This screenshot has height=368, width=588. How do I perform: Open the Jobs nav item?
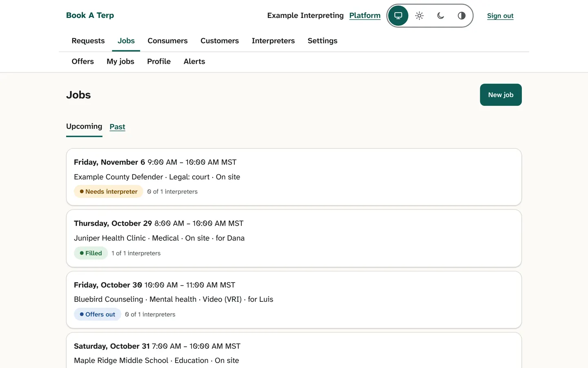[x=126, y=41]
